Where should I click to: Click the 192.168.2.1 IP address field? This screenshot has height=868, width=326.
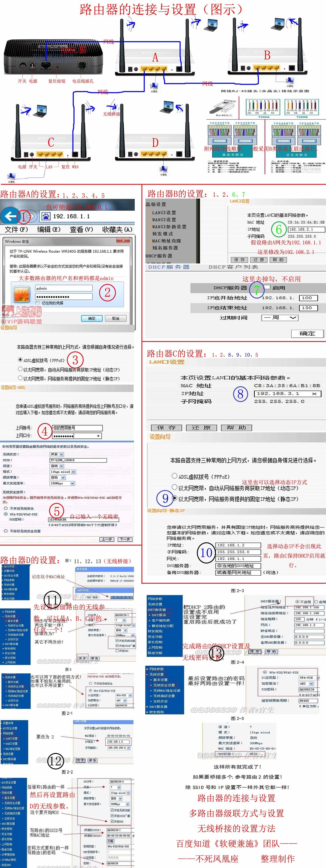point(306,229)
